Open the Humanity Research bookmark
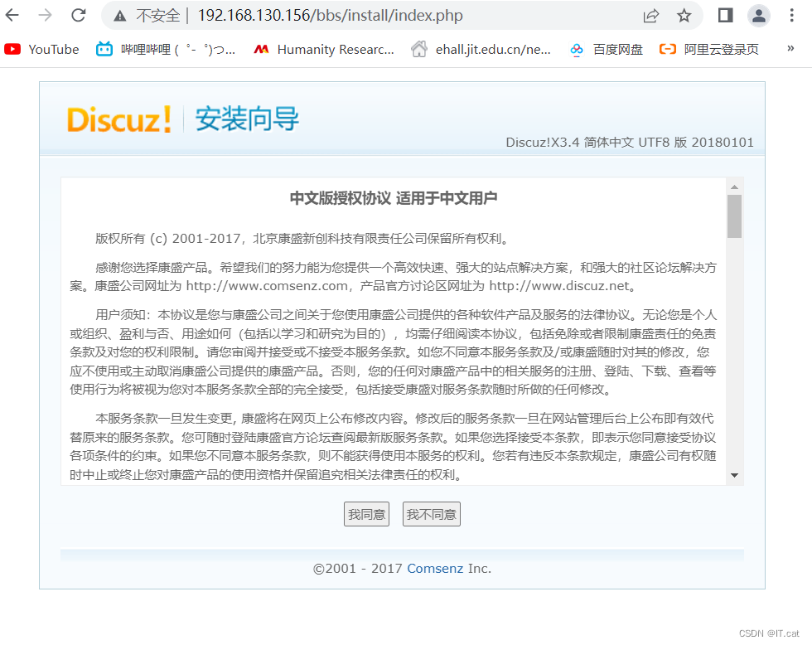Screen dimensions: 812x645 click(324, 49)
